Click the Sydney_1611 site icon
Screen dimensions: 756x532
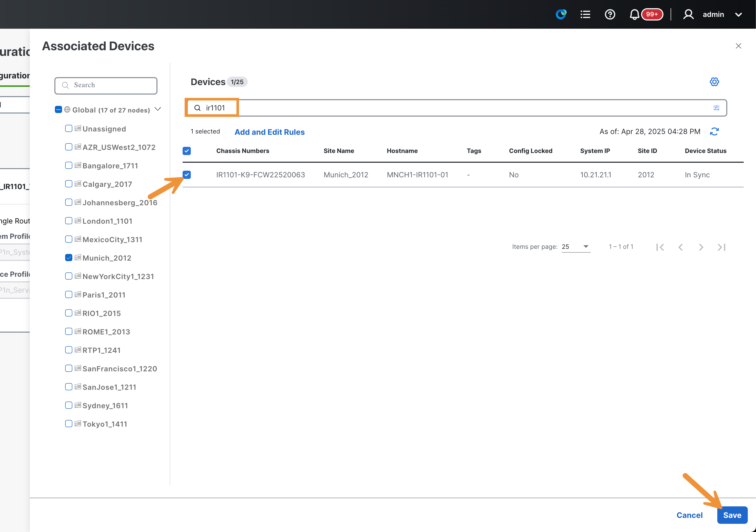click(78, 405)
